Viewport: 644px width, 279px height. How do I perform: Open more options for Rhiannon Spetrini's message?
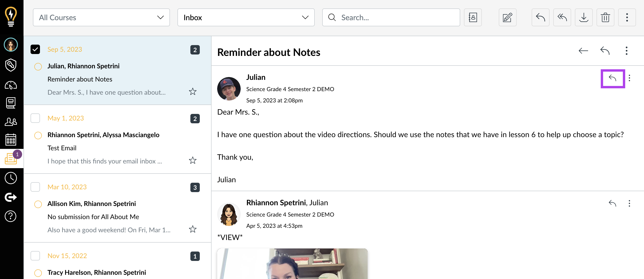(x=629, y=203)
